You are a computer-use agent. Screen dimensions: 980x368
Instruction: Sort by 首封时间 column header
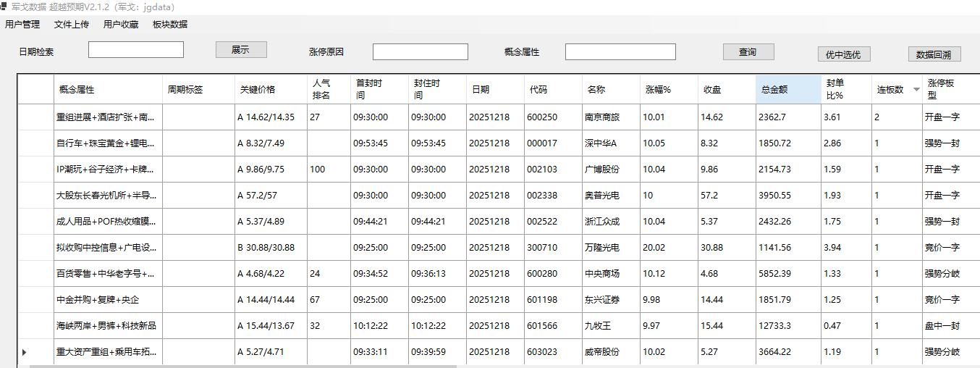pyautogui.click(x=379, y=90)
